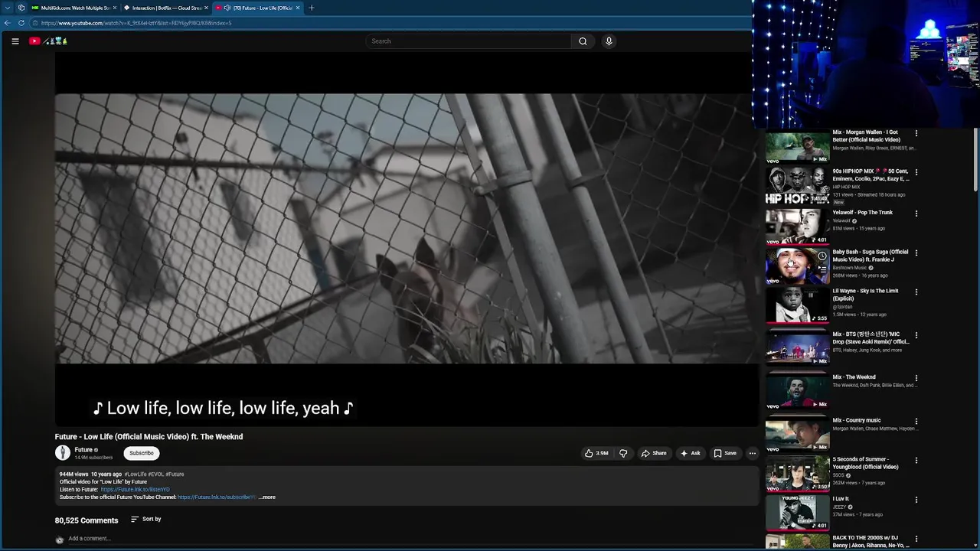Image resolution: width=980 pixels, height=551 pixels.
Task: Click inside the YouTube search box
Action: tap(469, 41)
